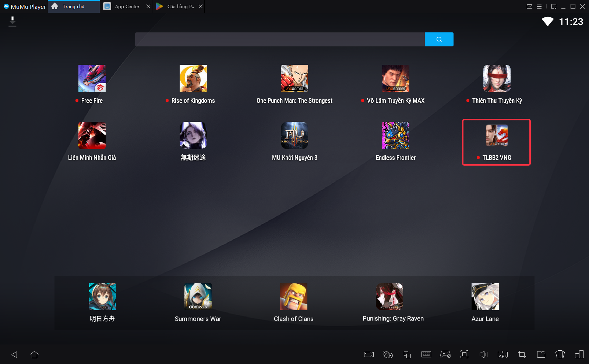Click the multi-window copy icon
589x364 pixels.
(407, 354)
